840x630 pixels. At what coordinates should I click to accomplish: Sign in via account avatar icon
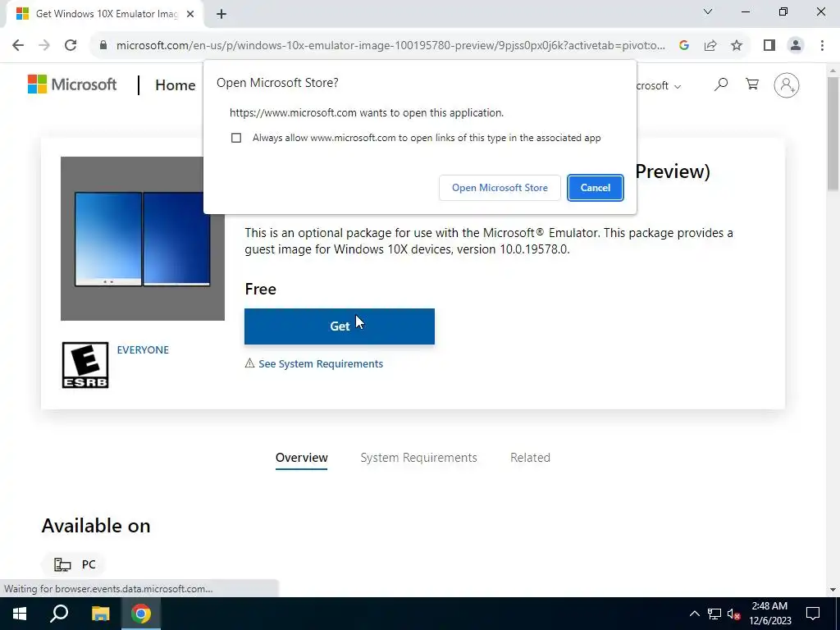tap(787, 85)
